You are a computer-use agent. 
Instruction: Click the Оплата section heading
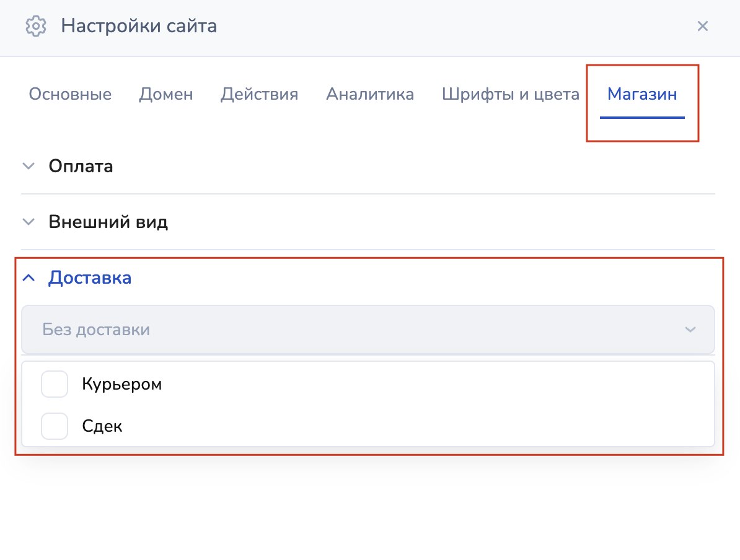pos(81,166)
